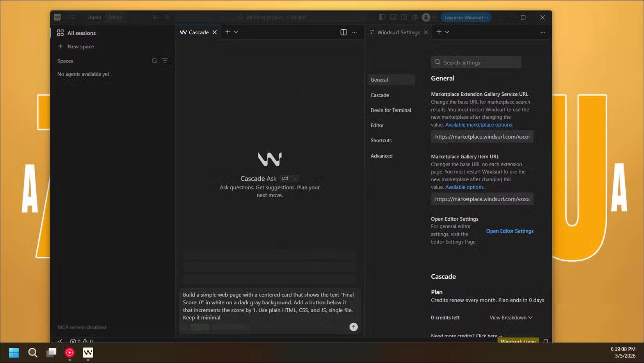Toggle the secondary sidebar layout icon
Image resolution: width=644 pixels, height=363 pixels.
coord(404,17)
